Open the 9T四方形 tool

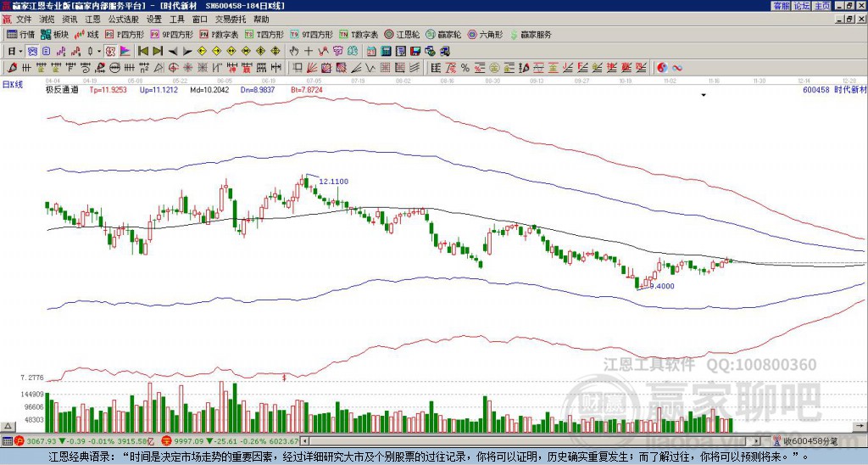tap(311, 35)
